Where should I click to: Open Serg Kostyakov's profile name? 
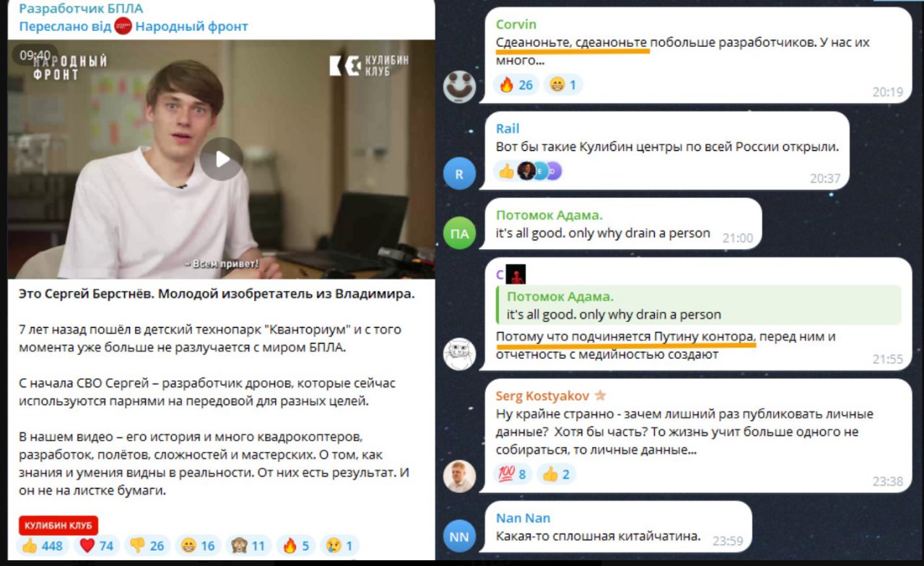tap(542, 396)
